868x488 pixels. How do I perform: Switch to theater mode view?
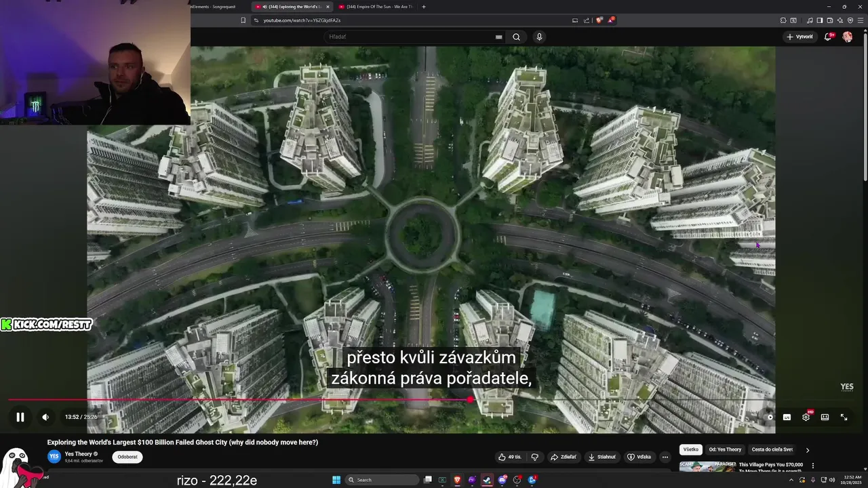pyautogui.click(x=825, y=417)
